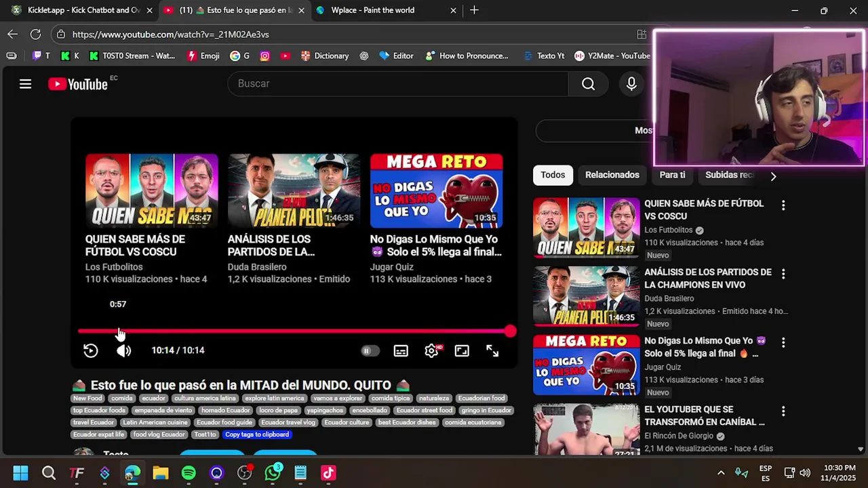Toggle the autoplay switch in the player
Viewport: 868px width, 488px height.
click(370, 350)
